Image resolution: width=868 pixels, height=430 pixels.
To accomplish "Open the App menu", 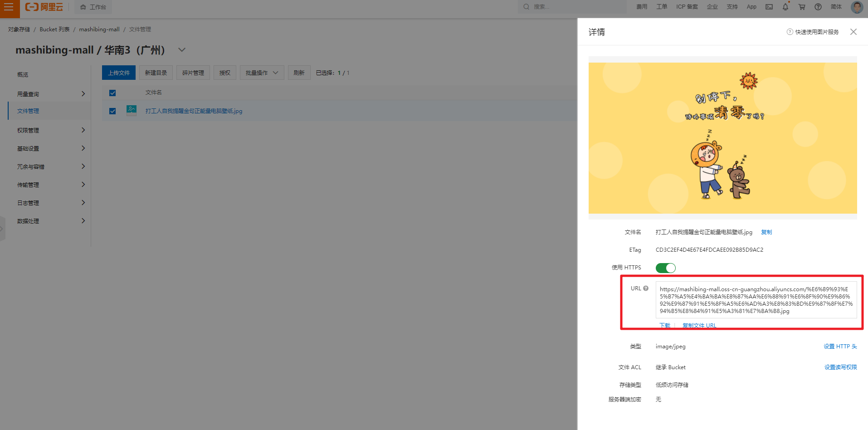I will [x=751, y=7].
